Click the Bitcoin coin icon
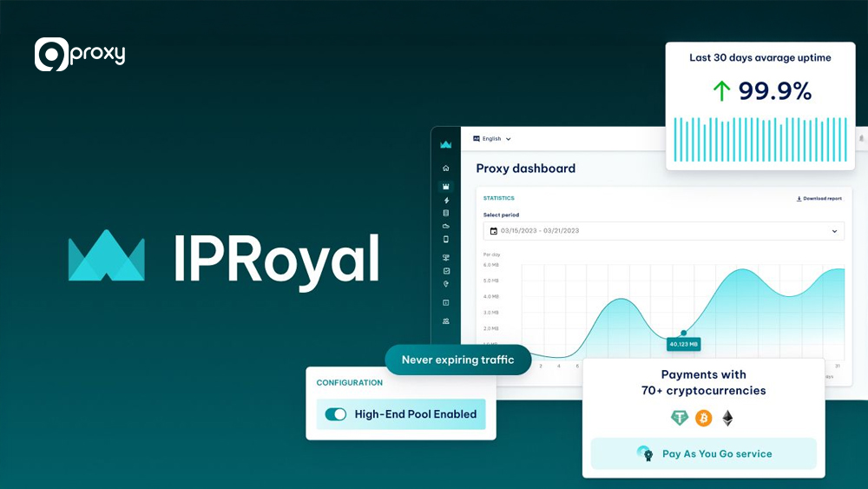The width and height of the screenshot is (868, 489). coord(704,418)
